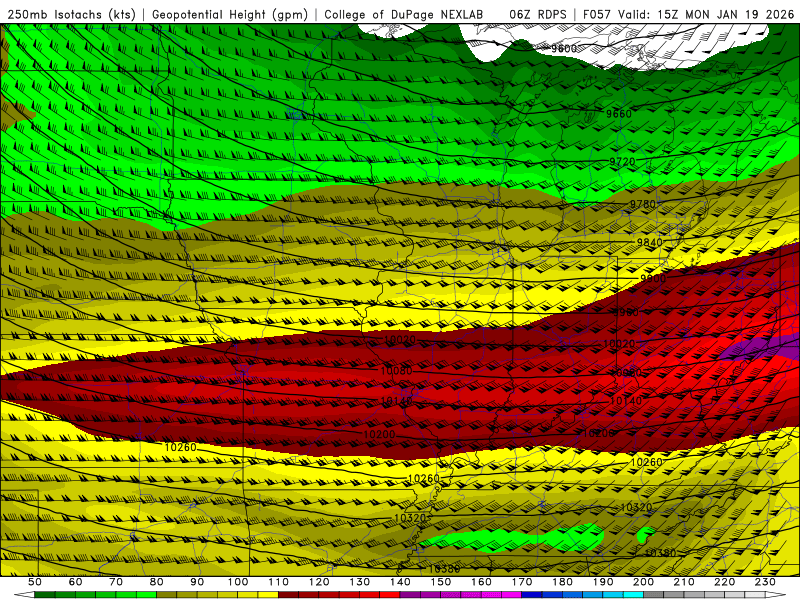Screen dimensions: 800x600
Task: Click the 9660 height contour label
Action: tap(619, 113)
